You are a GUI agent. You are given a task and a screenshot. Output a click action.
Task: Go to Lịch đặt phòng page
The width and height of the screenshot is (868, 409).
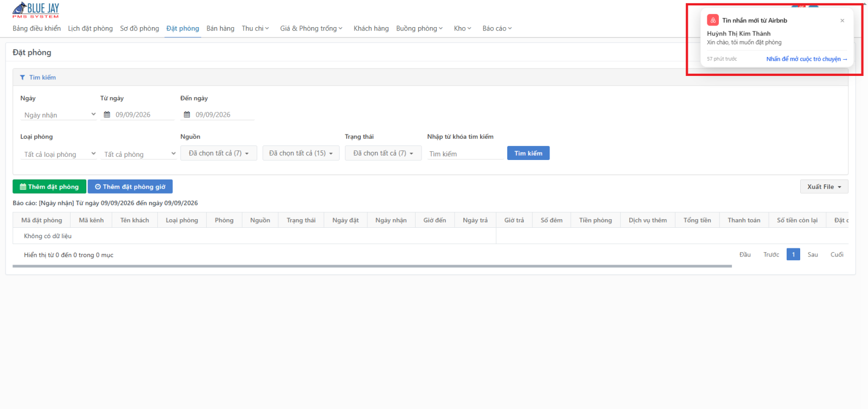click(x=91, y=28)
